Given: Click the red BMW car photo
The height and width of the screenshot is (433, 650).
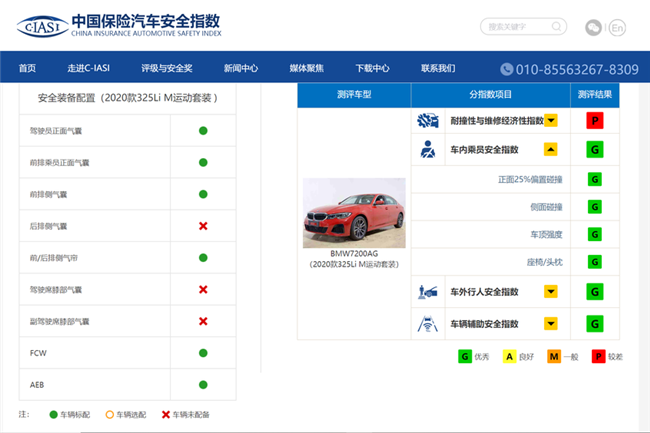Looking at the screenshot, I should click(354, 213).
